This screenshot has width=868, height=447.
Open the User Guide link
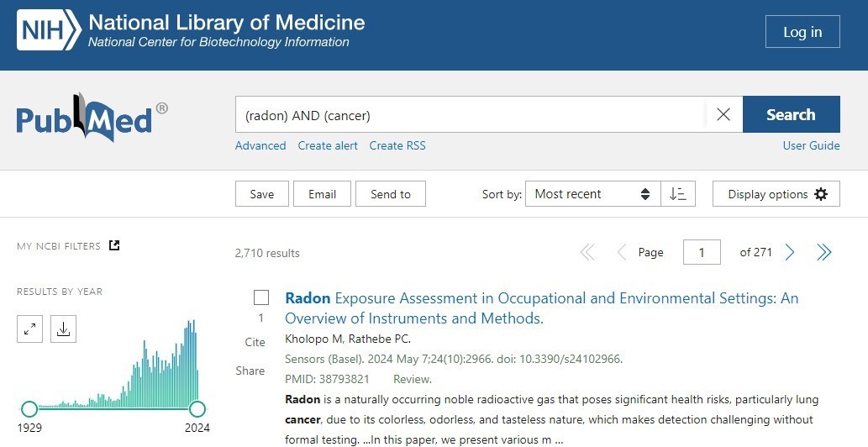[x=811, y=145]
